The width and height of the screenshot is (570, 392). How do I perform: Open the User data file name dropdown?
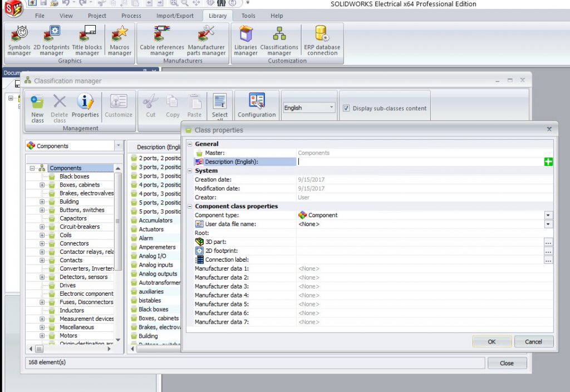click(x=548, y=224)
